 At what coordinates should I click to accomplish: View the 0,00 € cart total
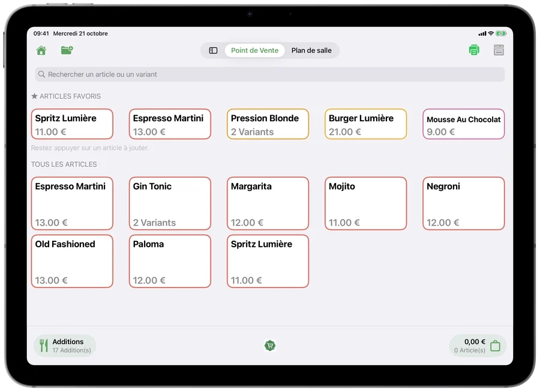tap(478, 346)
